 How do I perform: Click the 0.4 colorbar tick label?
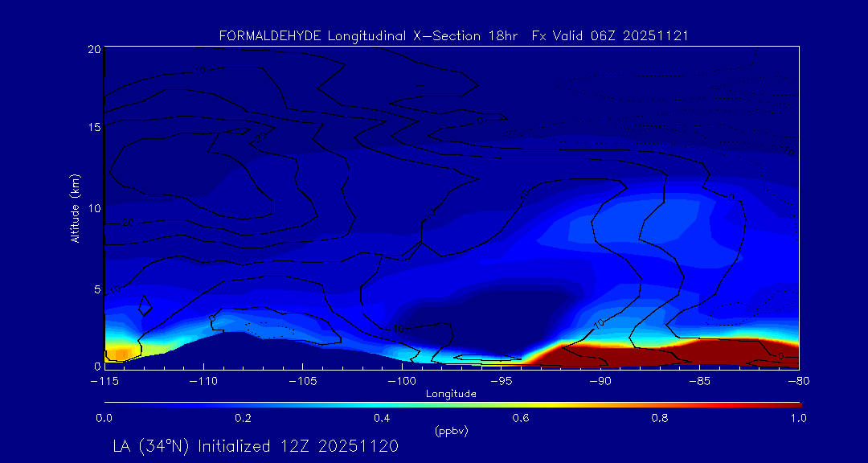[382, 418]
